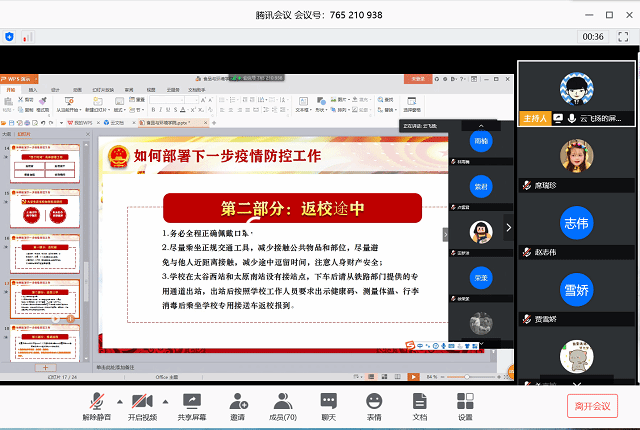640x430 pixels.
Task: Click muted mic icon next to 贾雪娇
Action: 527,319
